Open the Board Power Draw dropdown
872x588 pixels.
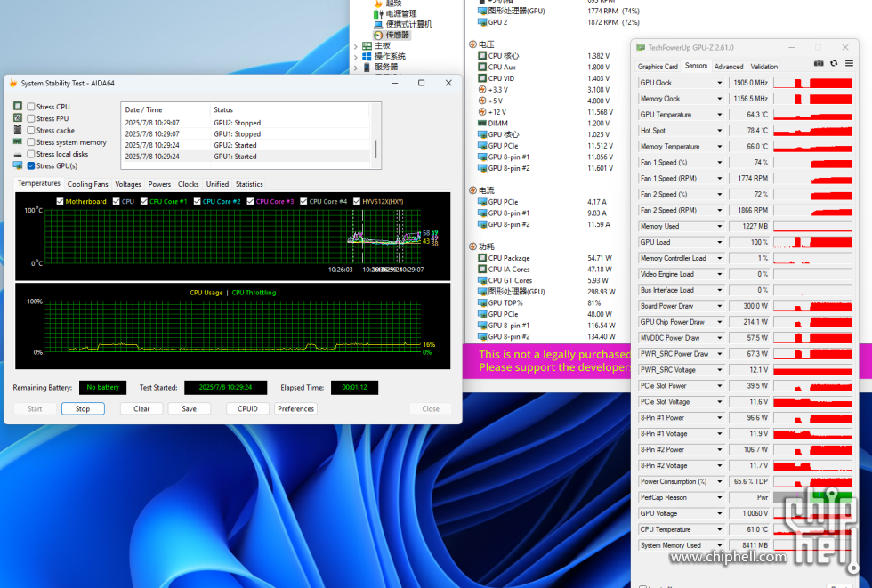[720, 306]
